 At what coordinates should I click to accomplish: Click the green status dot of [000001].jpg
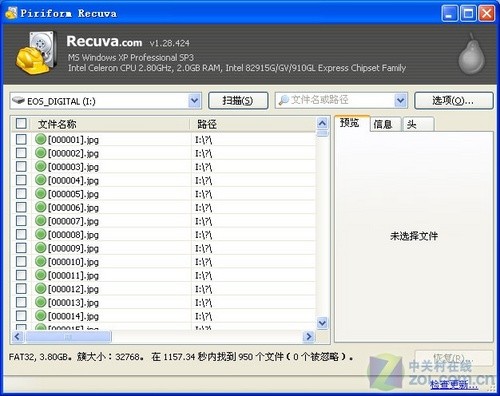pos(40,139)
